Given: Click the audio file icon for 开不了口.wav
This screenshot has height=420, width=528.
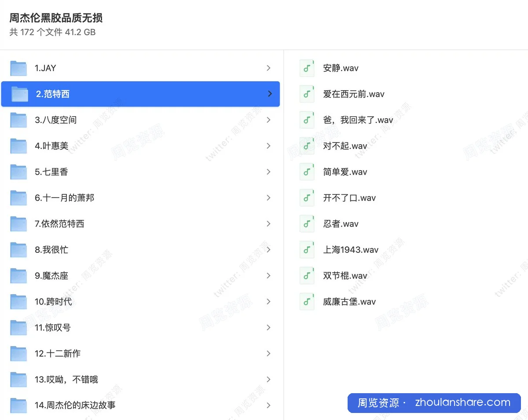Looking at the screenshot, I should click(307, 198).
